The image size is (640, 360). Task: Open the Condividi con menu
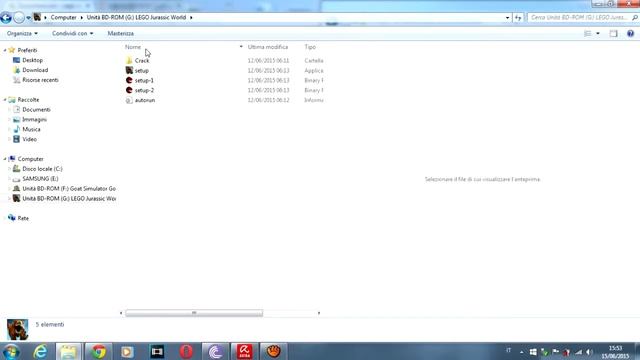[x=72, y=33]
